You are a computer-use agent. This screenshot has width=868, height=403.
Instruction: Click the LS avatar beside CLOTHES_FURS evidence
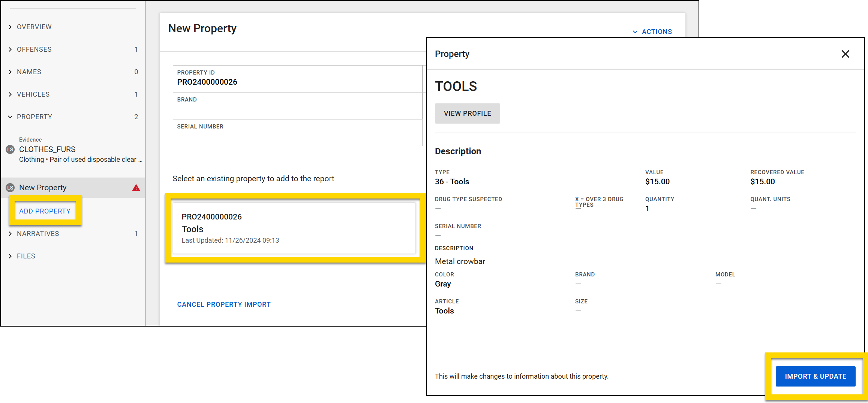10,149
